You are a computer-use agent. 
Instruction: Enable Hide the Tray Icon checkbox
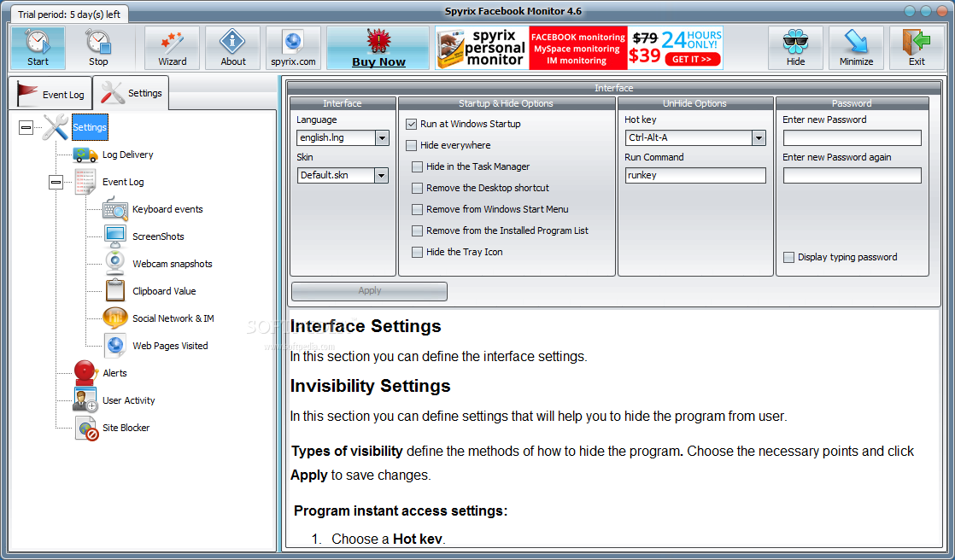(x=417, y=252)
